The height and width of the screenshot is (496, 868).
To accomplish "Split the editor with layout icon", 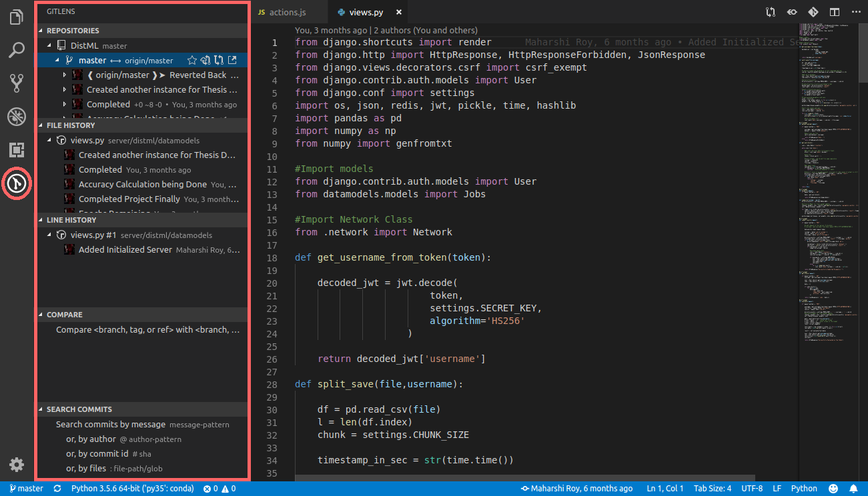I will tap(834, 12).
